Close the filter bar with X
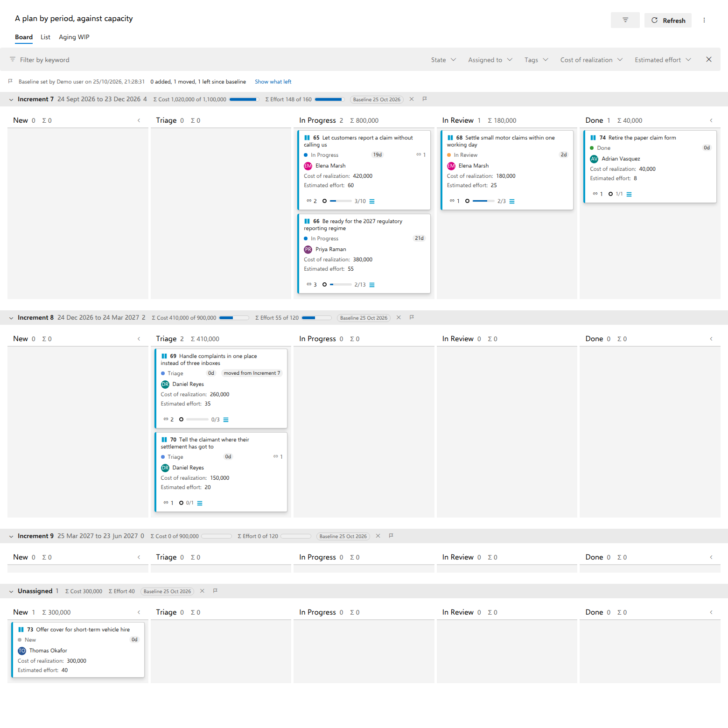 pyautogui.click(x=709, y=59)
